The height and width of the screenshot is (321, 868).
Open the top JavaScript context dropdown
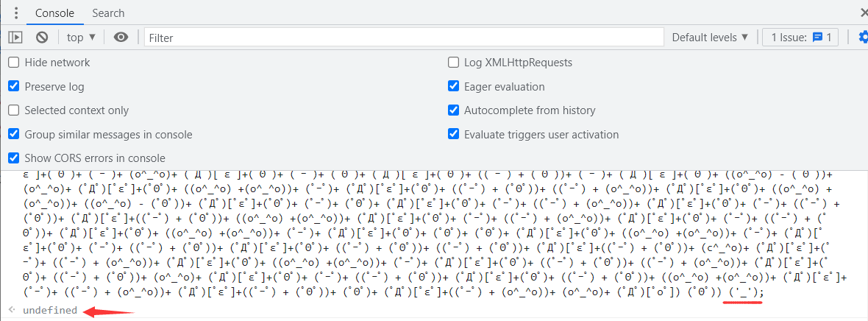(81, 37)
